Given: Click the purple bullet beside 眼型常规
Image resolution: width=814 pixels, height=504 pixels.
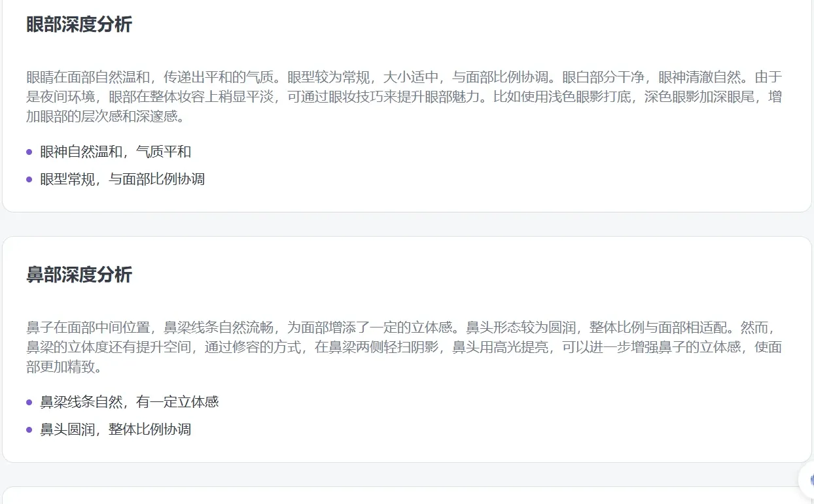Looking at the screenshot, I should point(28,178).
